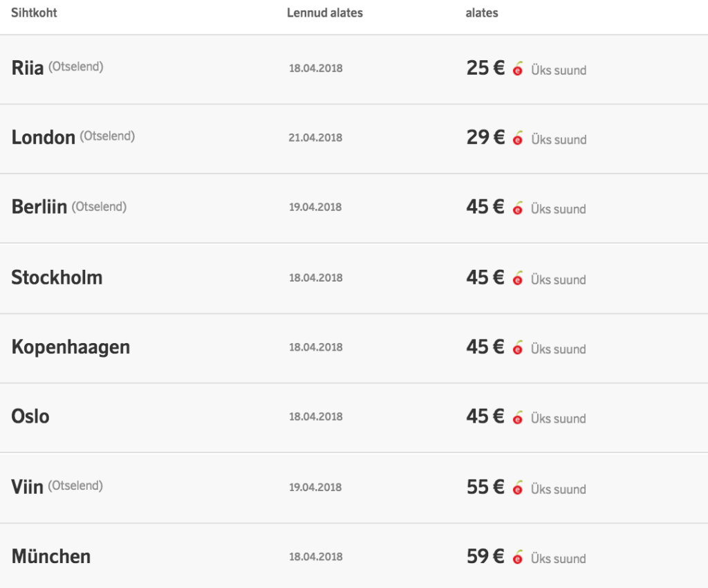
Task: Click the cherry icon in the Riia row
Action: [518, 69]
